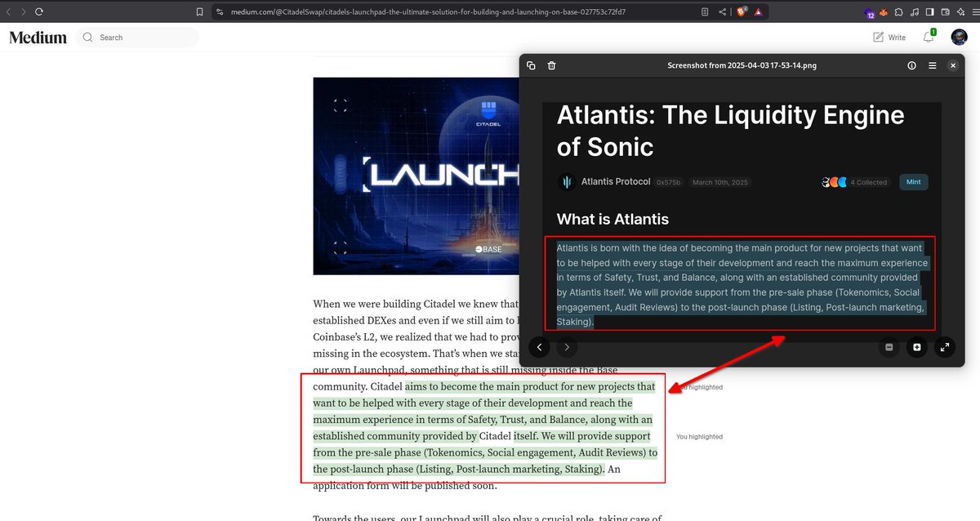Toggle the browser sidebar panel icon
980x521 pixels.
(x=930, y=11)
